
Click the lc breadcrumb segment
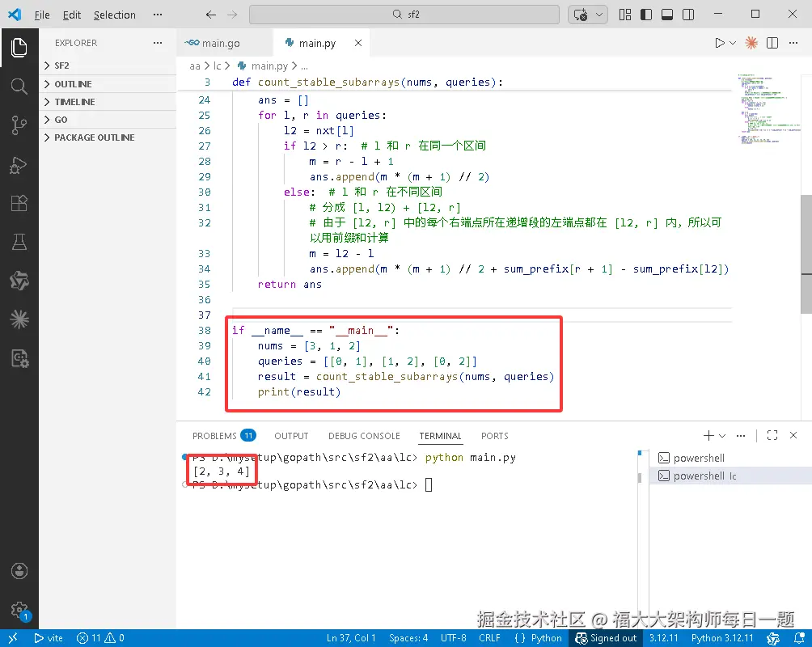217,66
